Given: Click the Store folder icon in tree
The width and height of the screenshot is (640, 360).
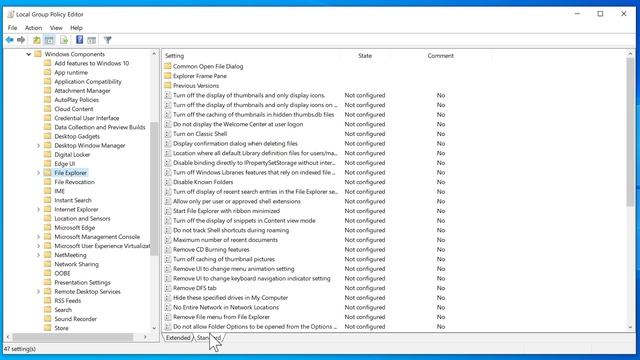Looking at the screenshot, I should (x=47, y=328).
